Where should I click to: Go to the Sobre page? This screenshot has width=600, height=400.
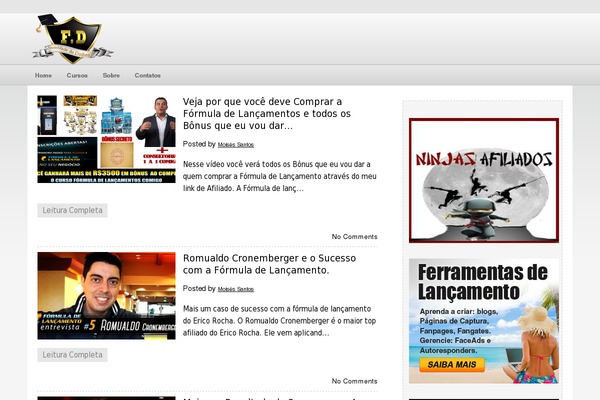111,75
